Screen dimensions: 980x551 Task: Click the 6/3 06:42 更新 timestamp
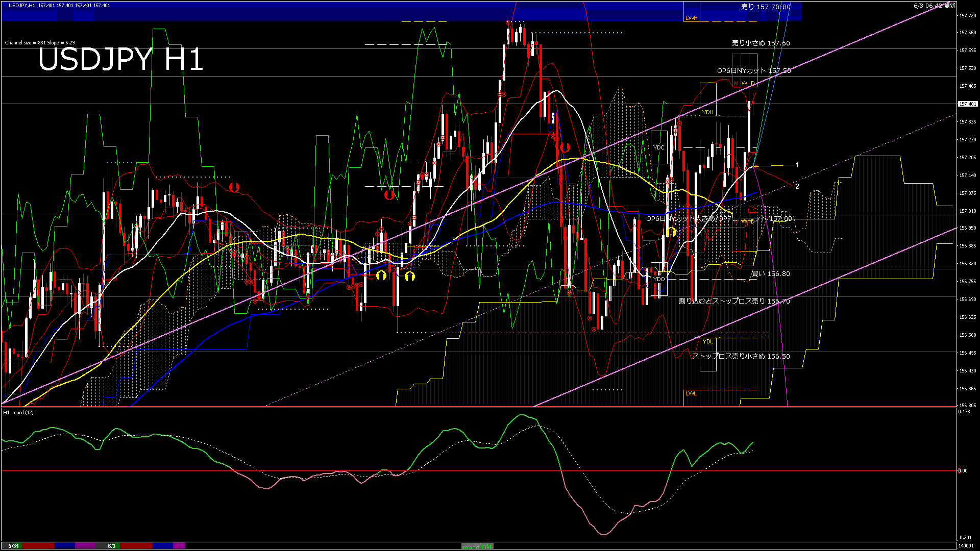pos(935,6)
